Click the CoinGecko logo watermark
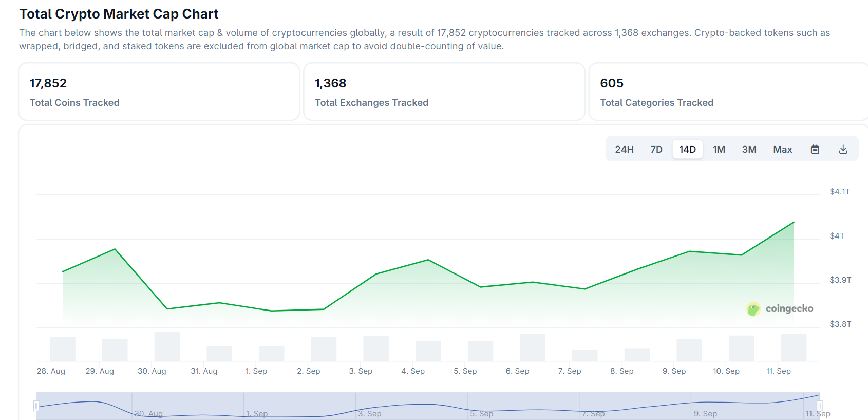The height and width of the screenshot is (420, 868). point(780,308)
